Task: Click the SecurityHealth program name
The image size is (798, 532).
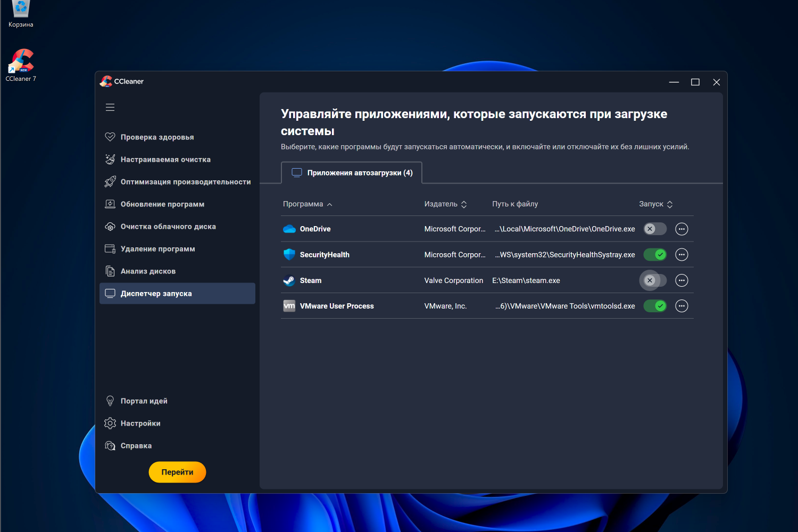Action: [325, 255]
